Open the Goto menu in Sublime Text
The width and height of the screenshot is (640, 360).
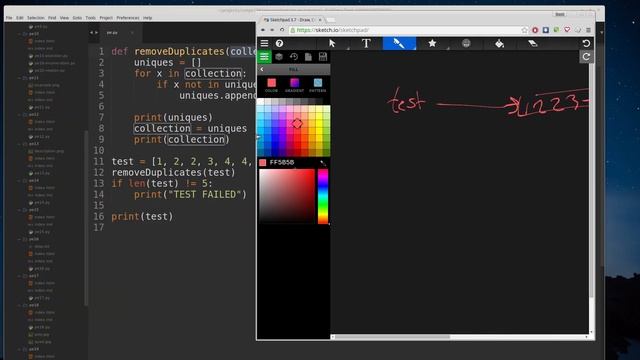(77, 18)
